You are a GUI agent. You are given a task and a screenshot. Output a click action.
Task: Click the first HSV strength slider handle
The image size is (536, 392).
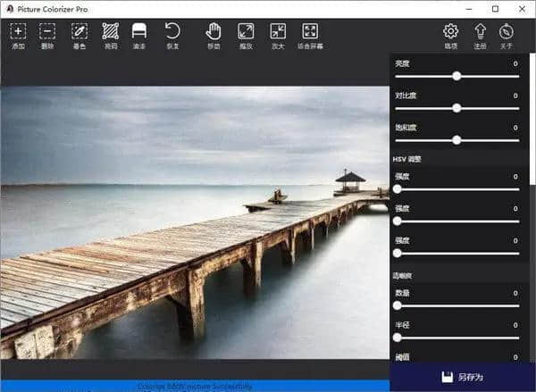point(397,188)
